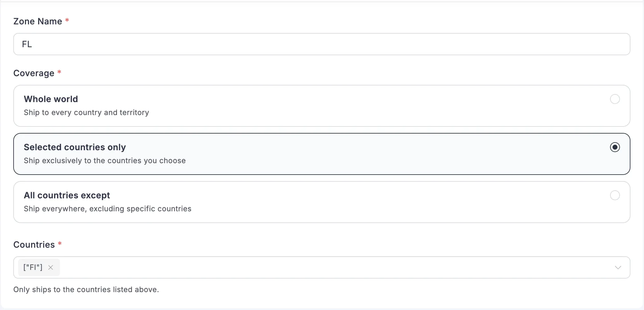Click "Only ships to the countries listed above" helper text
The image size is (644, 310).
point(86,290)
